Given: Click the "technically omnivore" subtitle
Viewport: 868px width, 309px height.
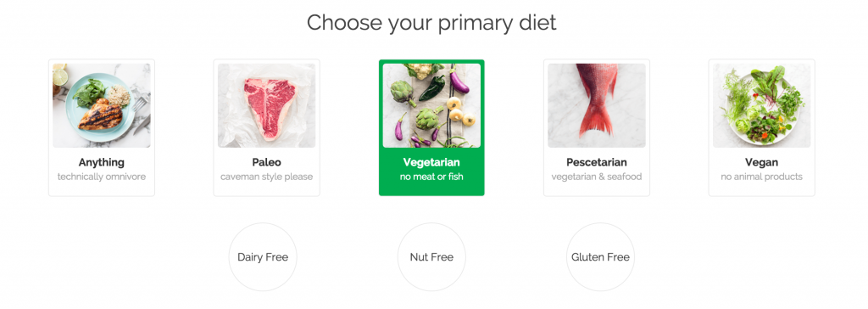Looking at the screenshot, I should click(x=102, y=177).
